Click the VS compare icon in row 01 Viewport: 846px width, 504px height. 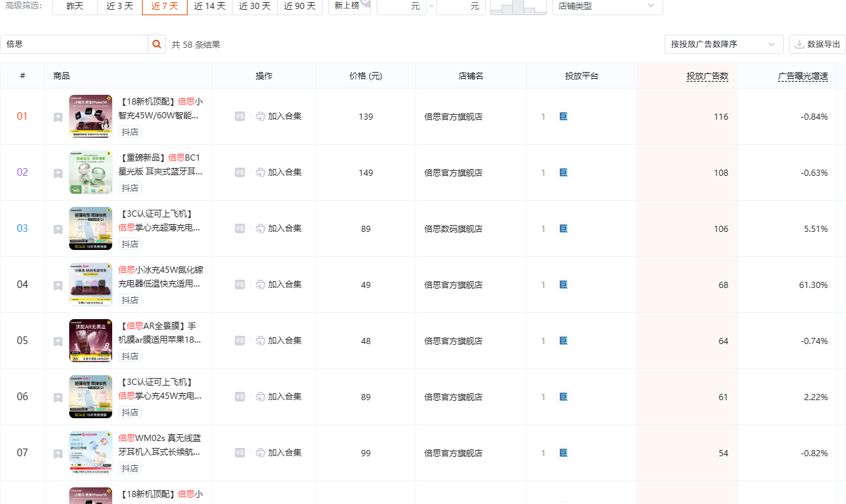[240, 116]
